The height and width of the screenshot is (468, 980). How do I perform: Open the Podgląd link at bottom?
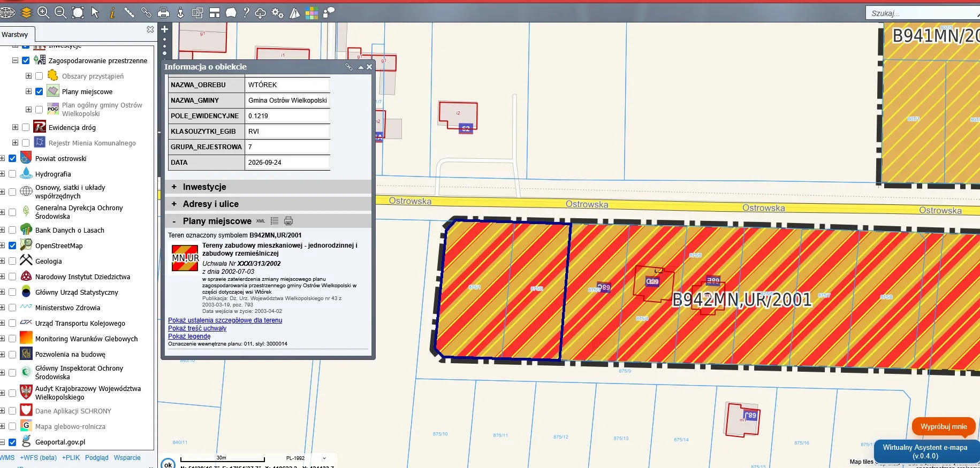[x=97, y=458]
